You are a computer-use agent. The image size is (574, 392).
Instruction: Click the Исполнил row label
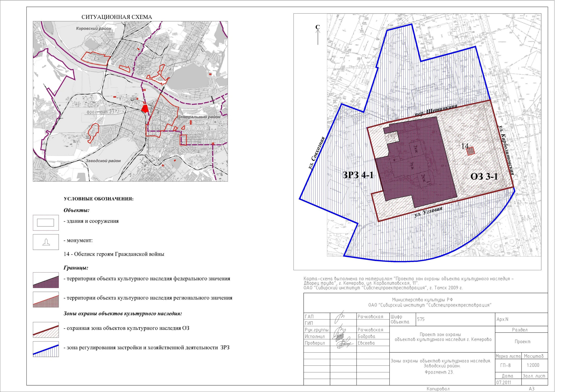pyautogui.click(x=315, y=337)
